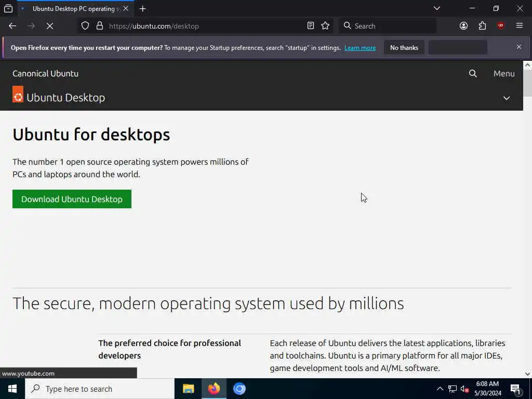532x399 pixels.
Task: Click the scrollbar down arrow
Action: pyautogui.click(x=527, y=374)
